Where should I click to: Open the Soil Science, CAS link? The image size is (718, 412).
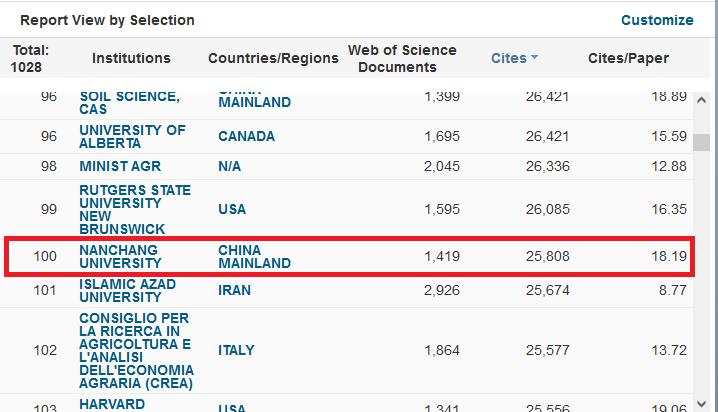pos(129,103)
